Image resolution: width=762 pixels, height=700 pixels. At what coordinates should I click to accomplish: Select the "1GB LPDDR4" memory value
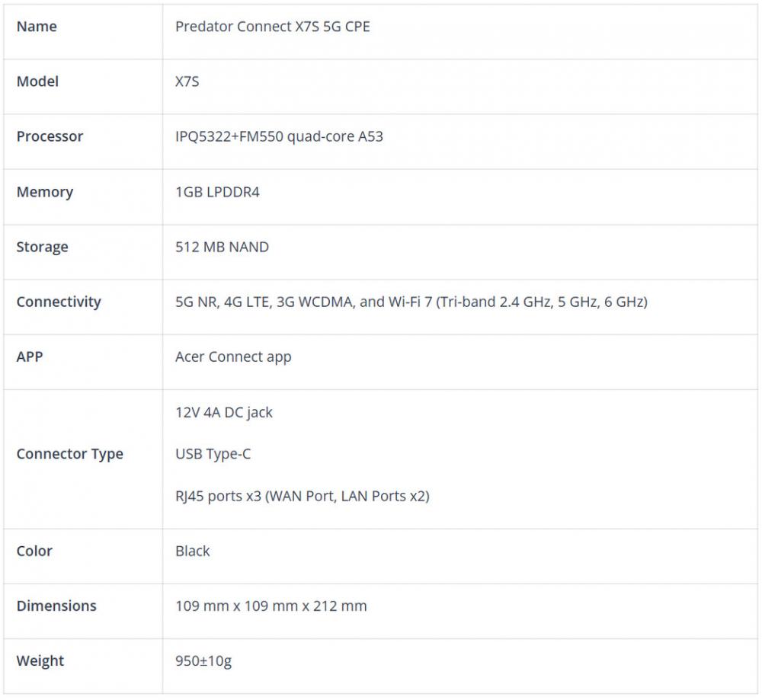pos(217,192)
